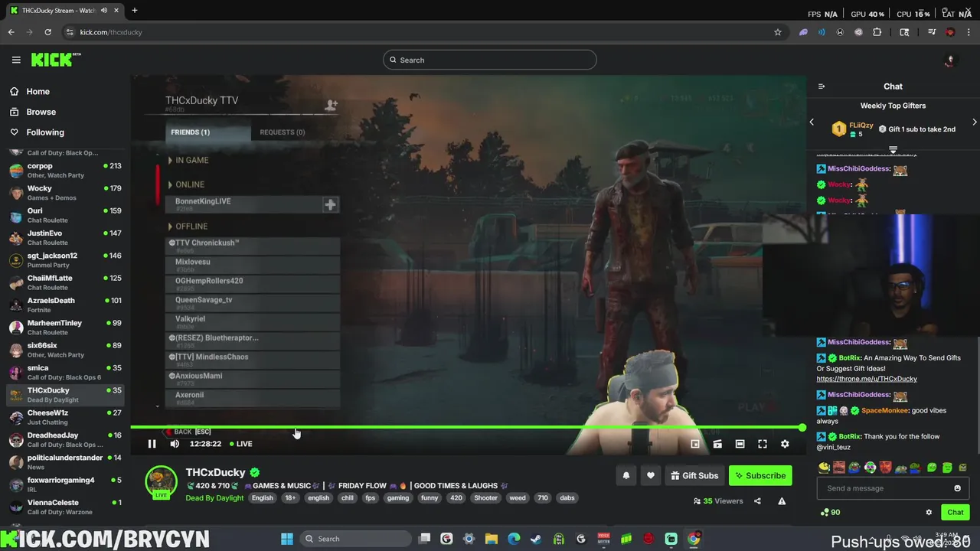Open emoji picker in chat input
Image resolution: width=980 pixels, height=551 pixels.
[957, 488]
